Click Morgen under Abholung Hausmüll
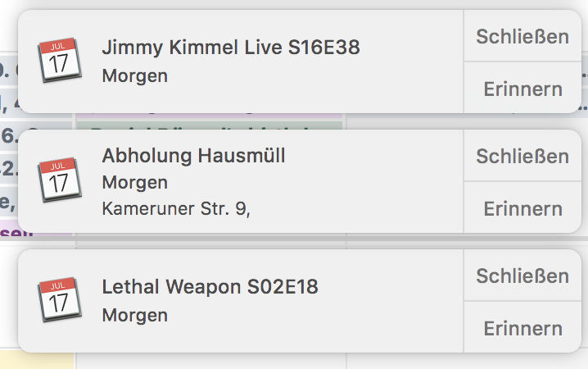Image resolution: width=588 pixels, height=369 pixels. tap(135, 182)
